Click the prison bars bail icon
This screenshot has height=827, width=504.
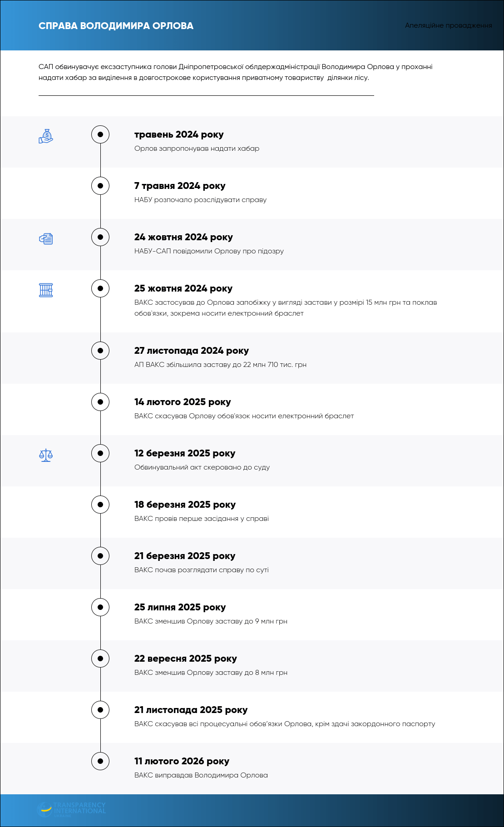(x=46, y=290)
